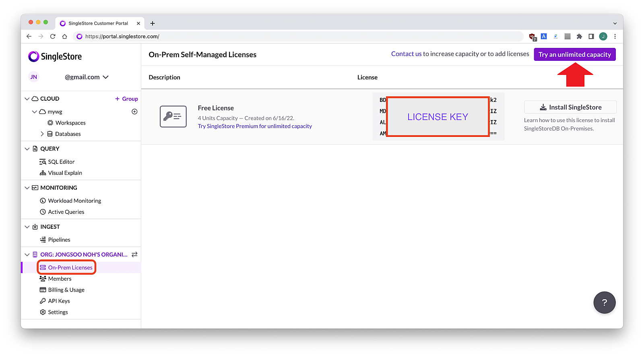
Task: Click the portal.singlestore.com address bar
Action: tap(298, 36)
